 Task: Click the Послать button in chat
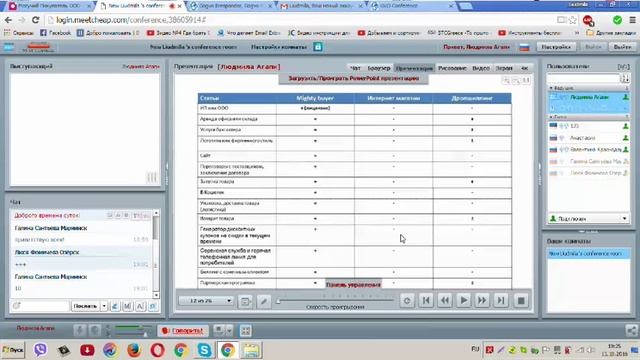click(x=85, y=306)
